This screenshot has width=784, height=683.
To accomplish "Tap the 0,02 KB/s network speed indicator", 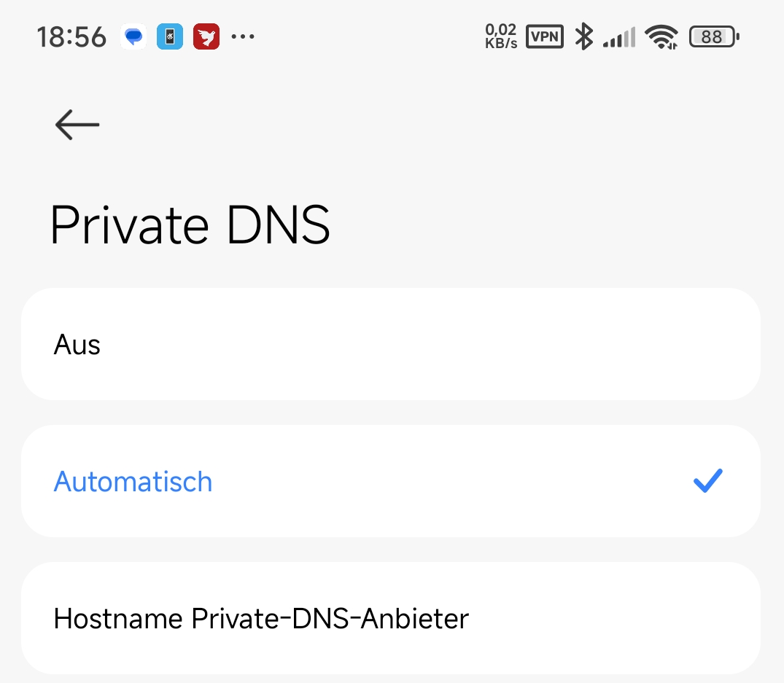I will (501, 36).
